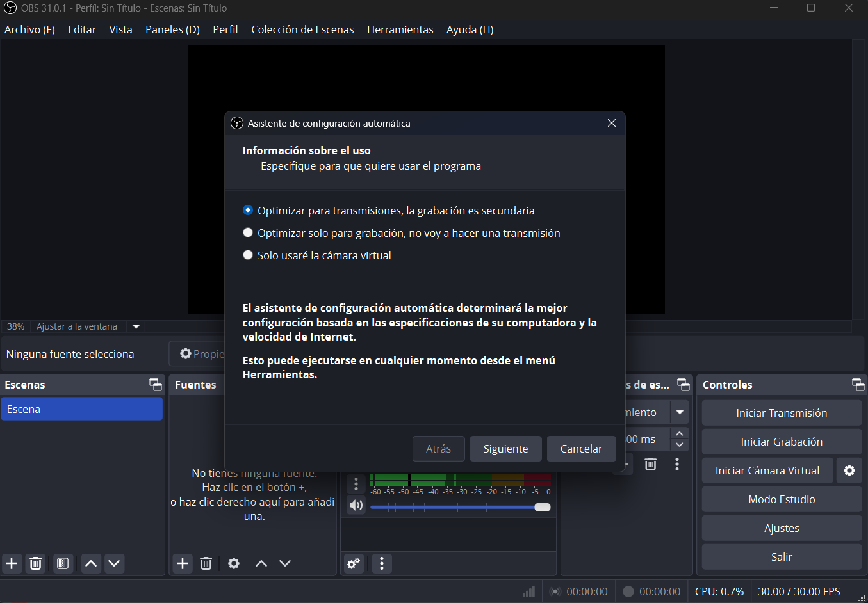The height and width of the screenshot is (603, 868).
Task: Expand the preview zoom scaling dropdown
Action: tap(136, 326)
